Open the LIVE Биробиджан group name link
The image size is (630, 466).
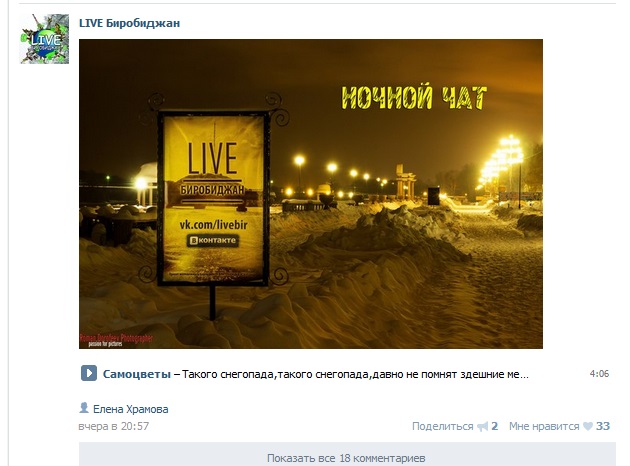tap(129, 23)
